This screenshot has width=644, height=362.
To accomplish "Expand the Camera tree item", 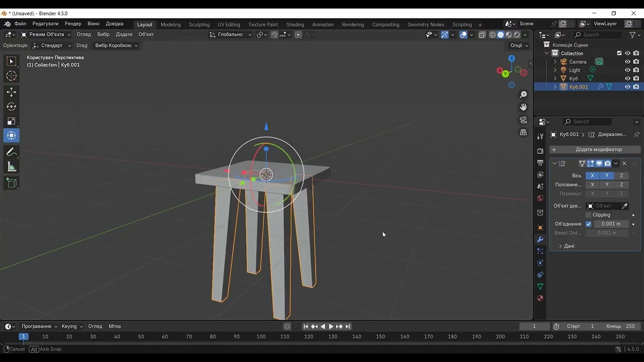I will [555, 62].
